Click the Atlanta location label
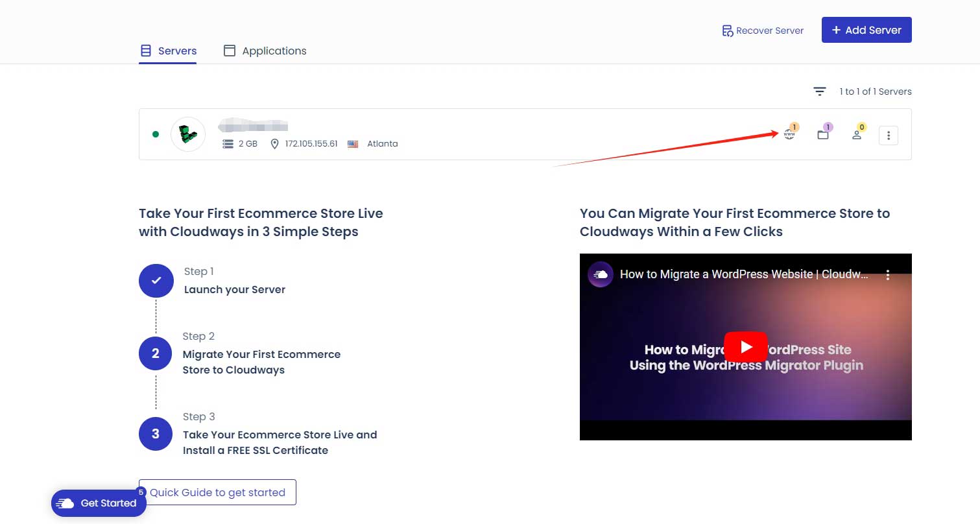The height and width of the screenshot is (524, 980). point(383,144)
